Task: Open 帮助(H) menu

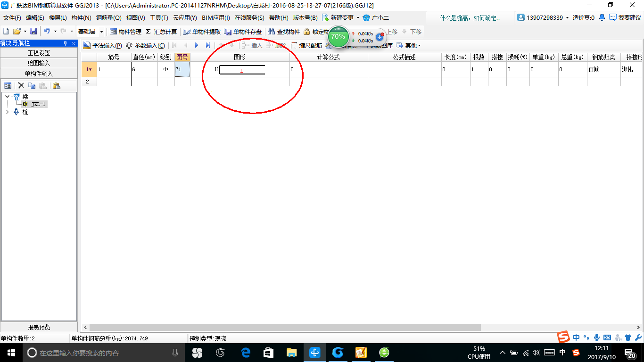Action: (x=279, y=17)
